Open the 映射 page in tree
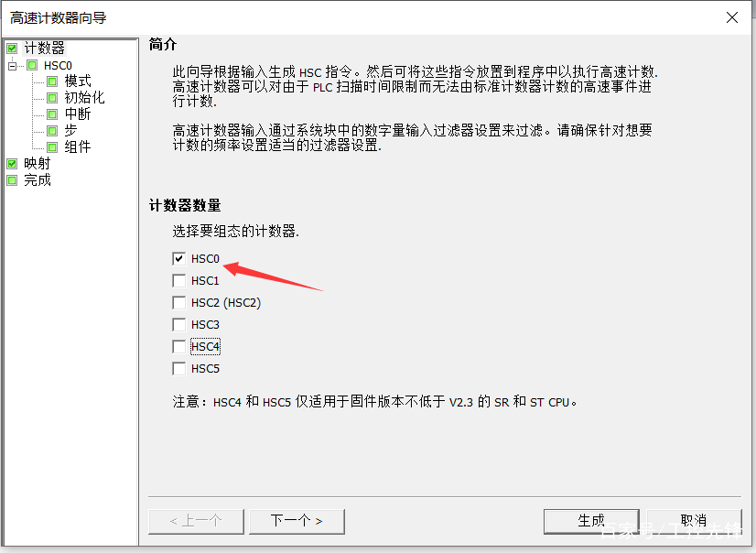 pyautogui.click(x=38, y=164)
